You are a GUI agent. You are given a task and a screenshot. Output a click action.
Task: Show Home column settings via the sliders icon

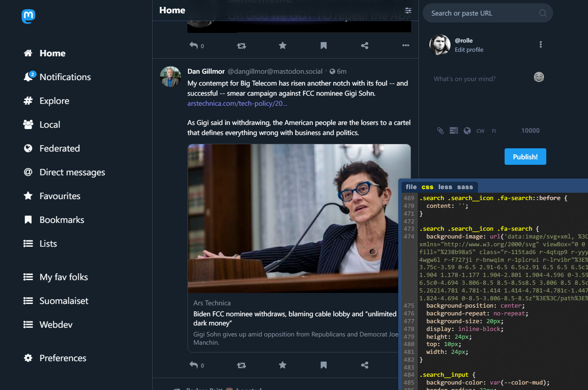click(x=408, y=11)
